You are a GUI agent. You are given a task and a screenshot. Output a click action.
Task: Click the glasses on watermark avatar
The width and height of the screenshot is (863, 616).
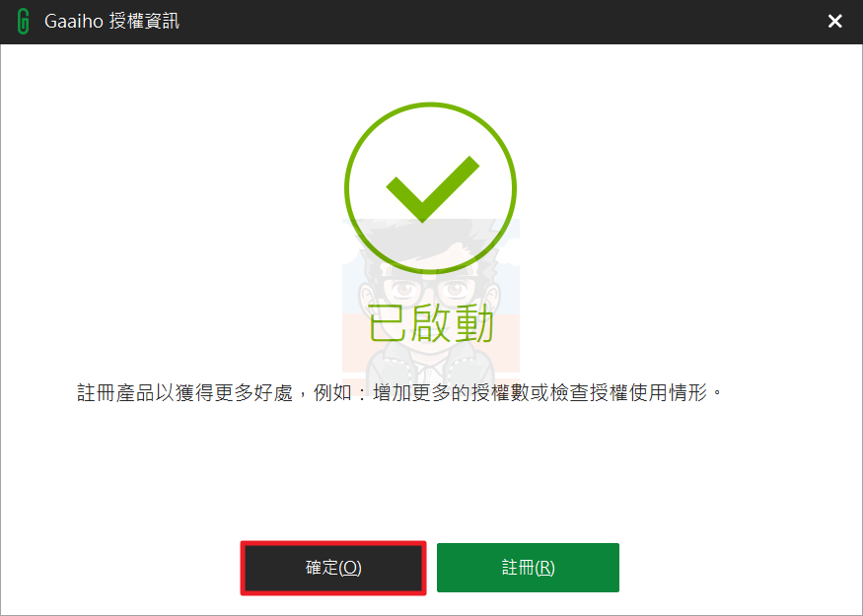pos(431,287)
